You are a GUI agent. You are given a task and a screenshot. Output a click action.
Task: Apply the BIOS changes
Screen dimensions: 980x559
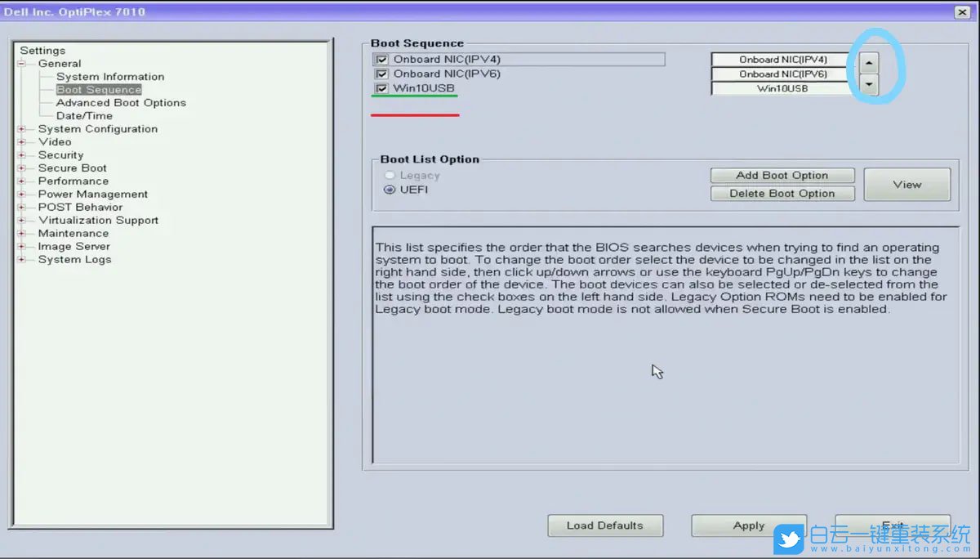(x=748, y=525)
